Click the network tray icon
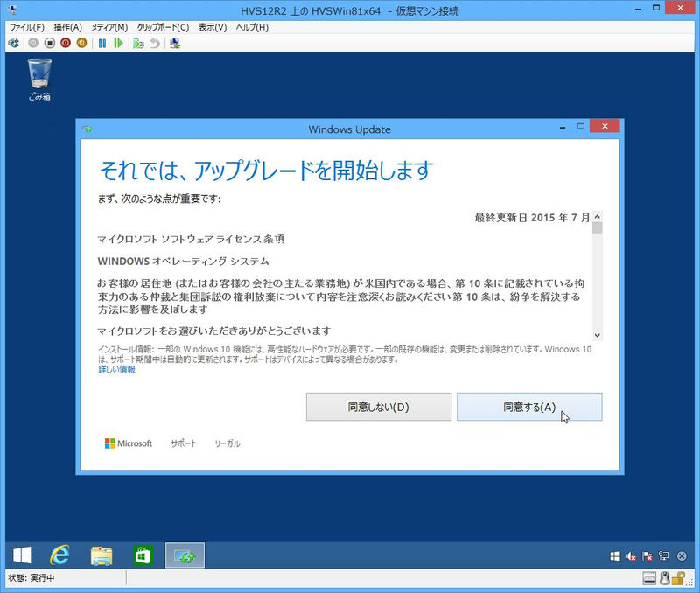 point(664,556)
